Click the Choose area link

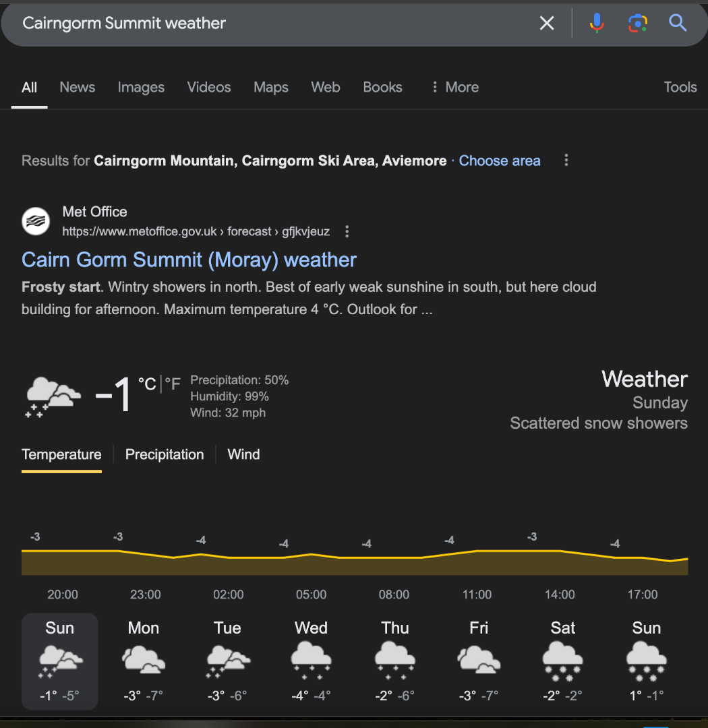pyautogui.click(x=500, y=160)
